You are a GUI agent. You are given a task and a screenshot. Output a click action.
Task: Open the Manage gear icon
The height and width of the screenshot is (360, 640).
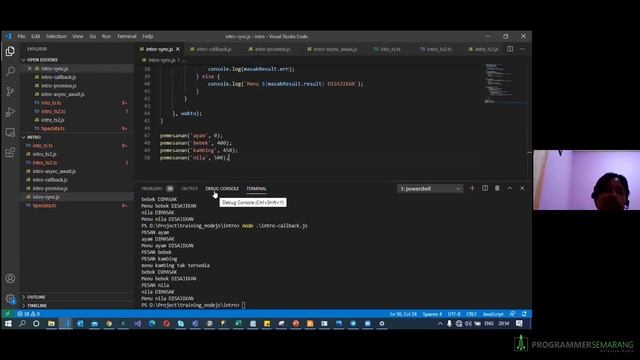[x=10, y=298]
